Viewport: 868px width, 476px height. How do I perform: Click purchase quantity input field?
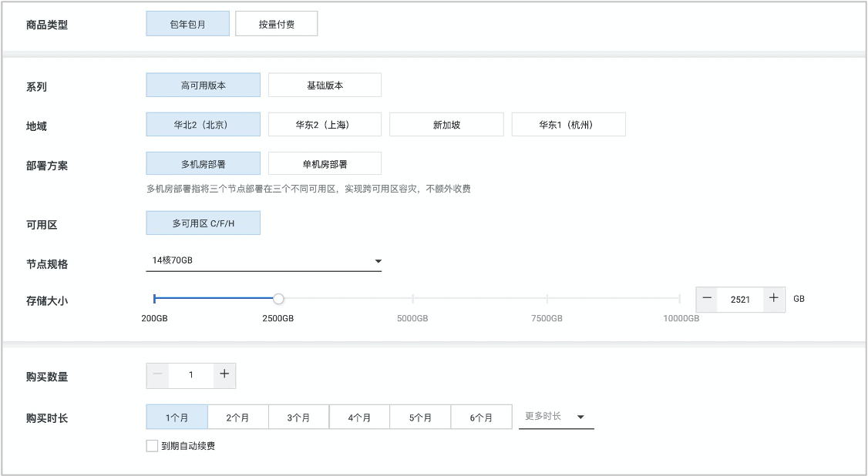coord(191,375)
